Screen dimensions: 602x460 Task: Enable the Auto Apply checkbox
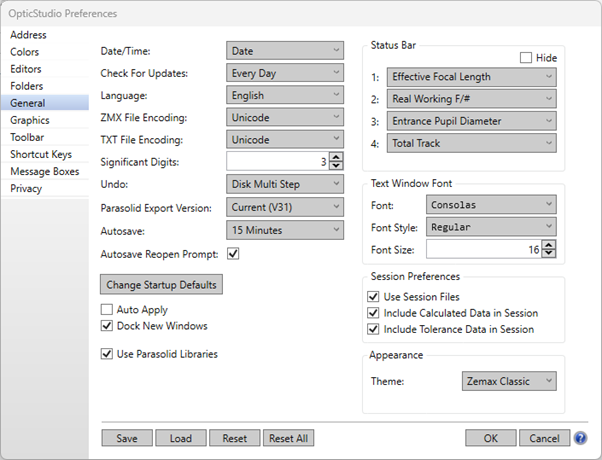[108, 310]
